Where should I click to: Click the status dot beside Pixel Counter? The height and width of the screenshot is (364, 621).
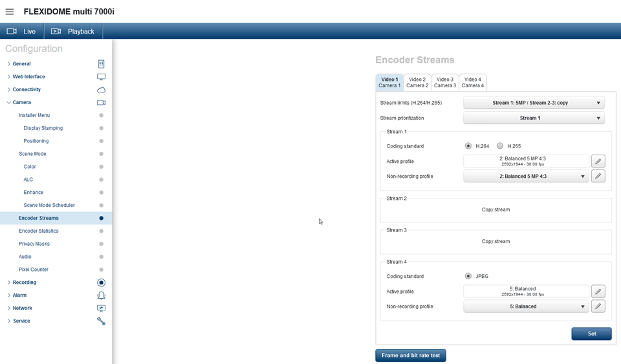tap(102, 270)
